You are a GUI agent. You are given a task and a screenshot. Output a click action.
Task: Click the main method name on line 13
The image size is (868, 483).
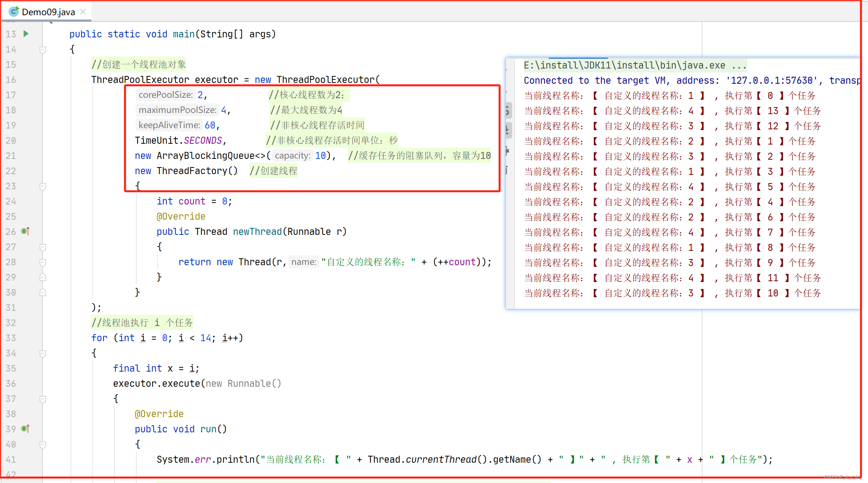[184, 34]
